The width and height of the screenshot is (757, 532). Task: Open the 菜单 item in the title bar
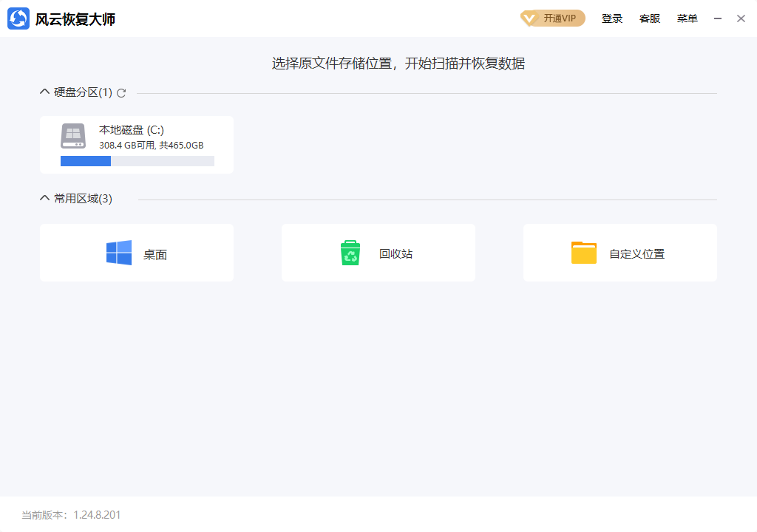[x=687, y=18]
